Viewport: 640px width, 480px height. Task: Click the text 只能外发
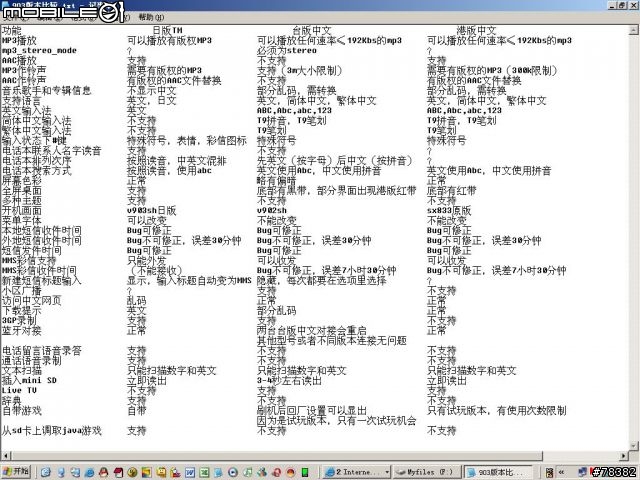(x=147, y=260)
